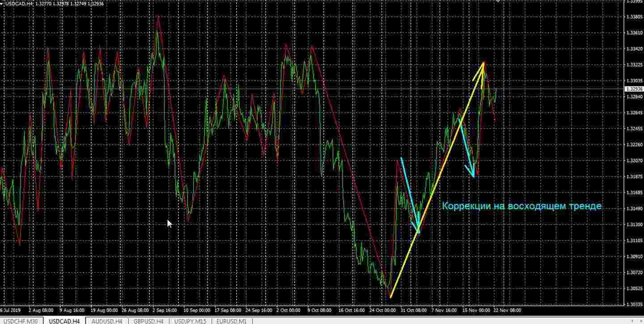Click the 1.33420 level on the price scale
Screen dimensions: 644x324
coord(634,49)
